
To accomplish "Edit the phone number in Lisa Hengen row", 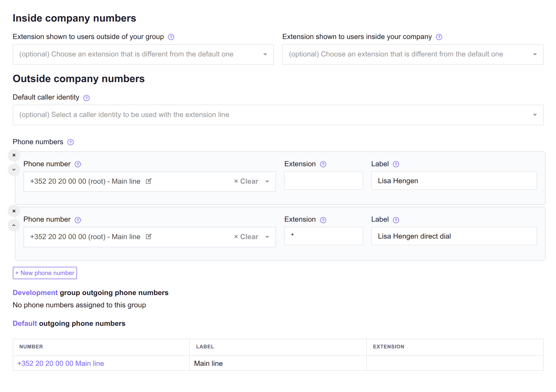I will tap(148, 181).
